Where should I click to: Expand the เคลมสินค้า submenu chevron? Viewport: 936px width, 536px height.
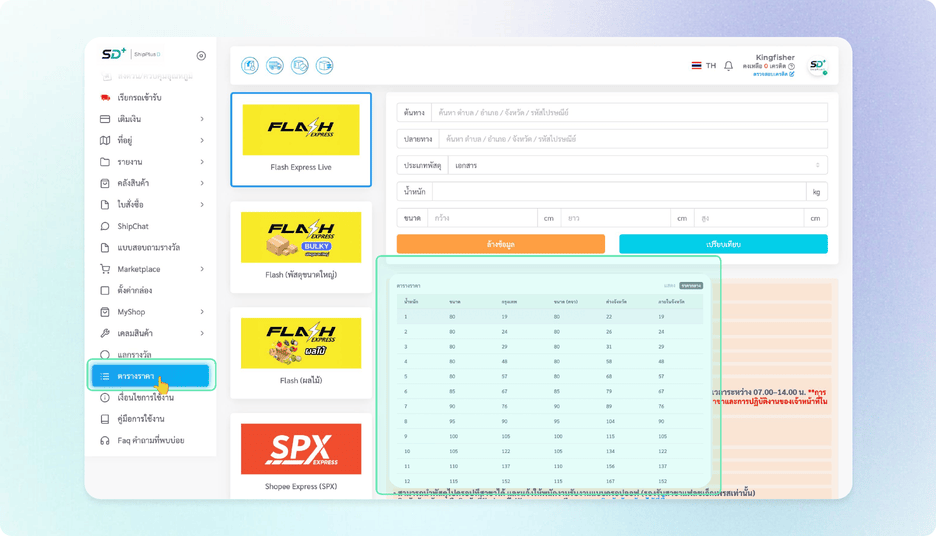(202, 333)
